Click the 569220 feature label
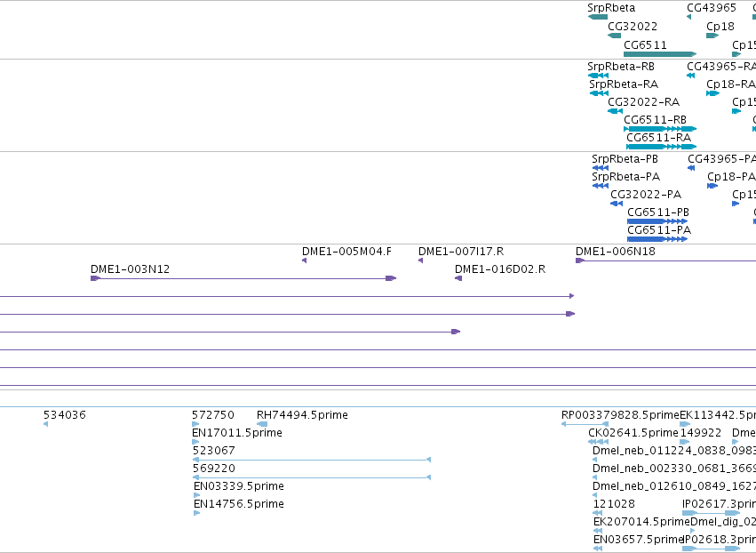Viewport: 756px width, 553px height. 214,469
